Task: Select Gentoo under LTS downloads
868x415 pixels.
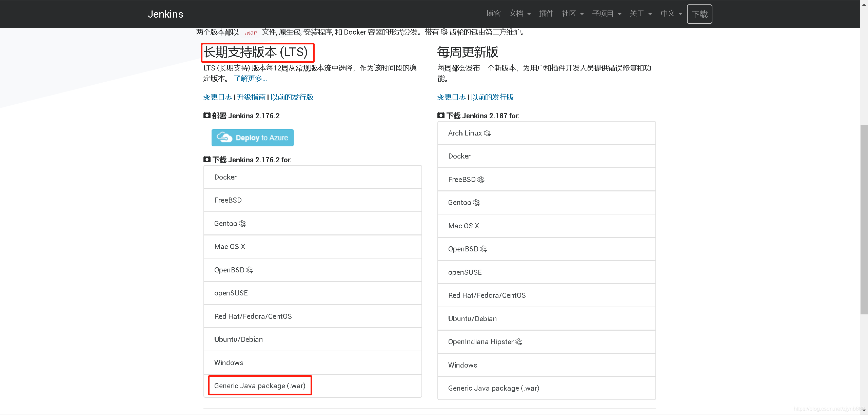Action: 313,224
